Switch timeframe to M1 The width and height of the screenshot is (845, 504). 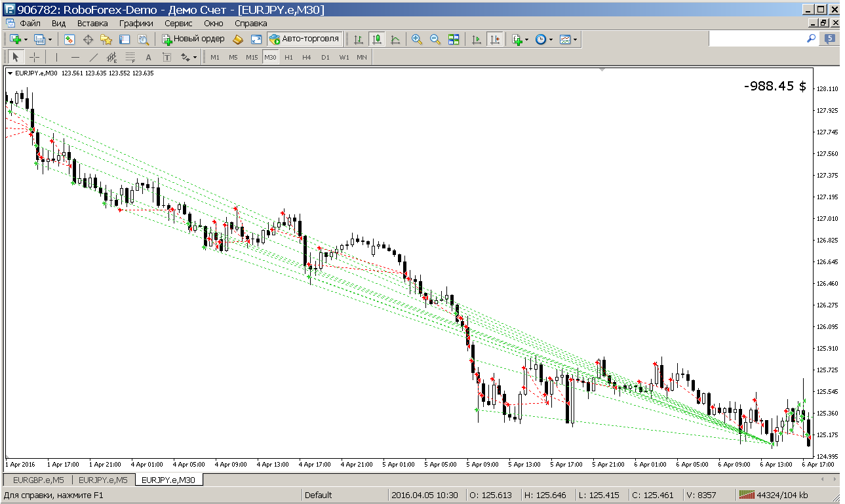215,57
